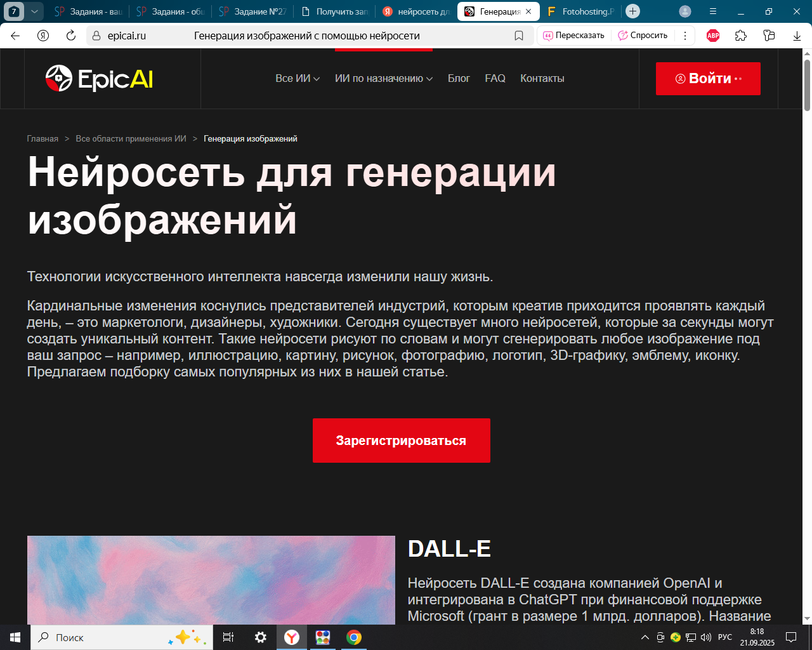Open a new tab with plus icon
Viewport: 812px width, 650px height.
tap(632, 11)
